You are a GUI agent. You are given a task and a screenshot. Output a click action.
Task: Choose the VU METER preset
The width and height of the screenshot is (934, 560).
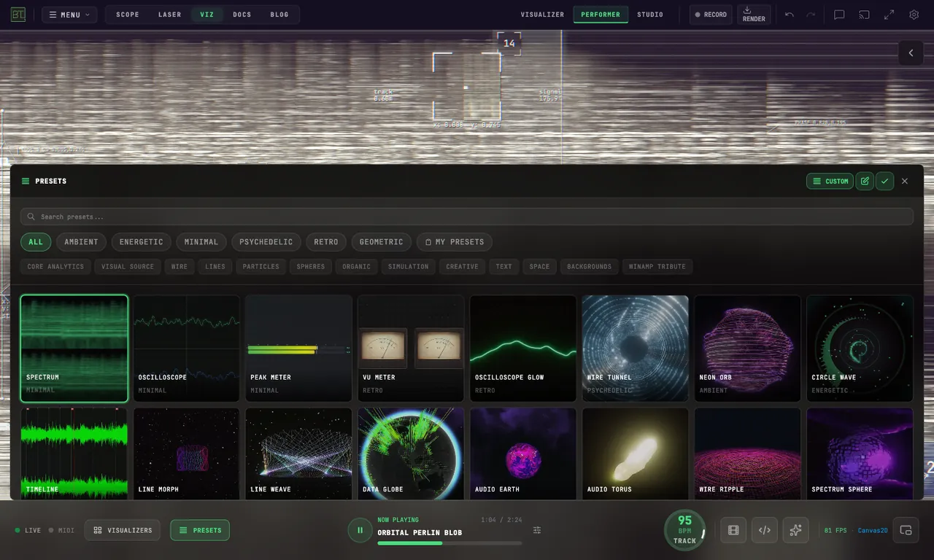[x=411, y=349]
